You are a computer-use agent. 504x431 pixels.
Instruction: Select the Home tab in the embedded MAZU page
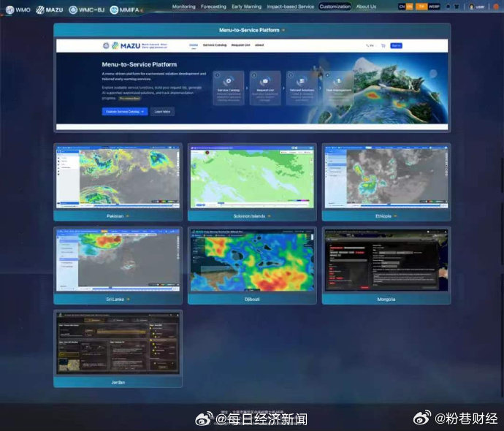click(x=194, y=45)
